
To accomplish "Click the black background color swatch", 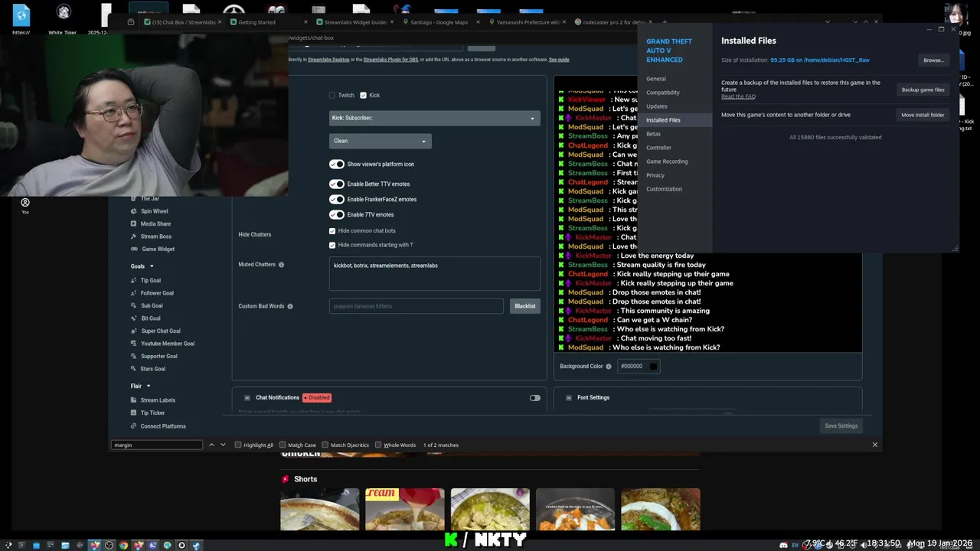I will tap(653, 367).
